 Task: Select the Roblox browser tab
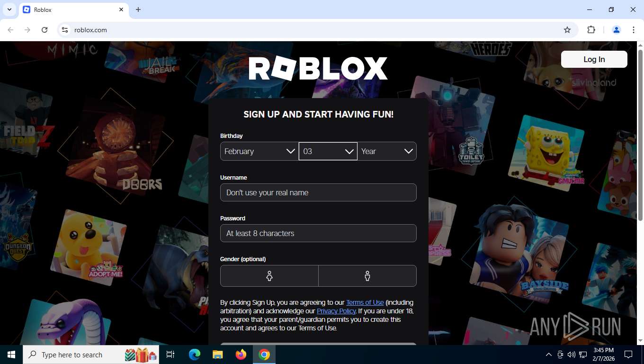click(x=73, y=9)
